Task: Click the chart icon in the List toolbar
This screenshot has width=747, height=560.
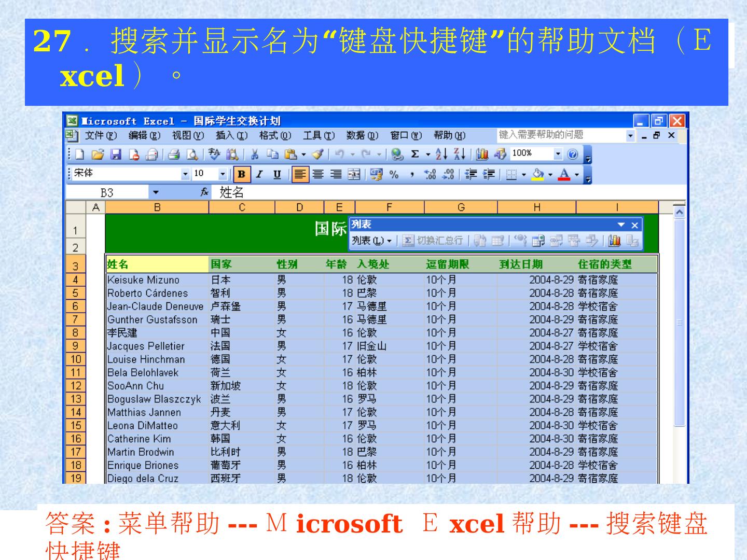Action: [x=615, y=241]
